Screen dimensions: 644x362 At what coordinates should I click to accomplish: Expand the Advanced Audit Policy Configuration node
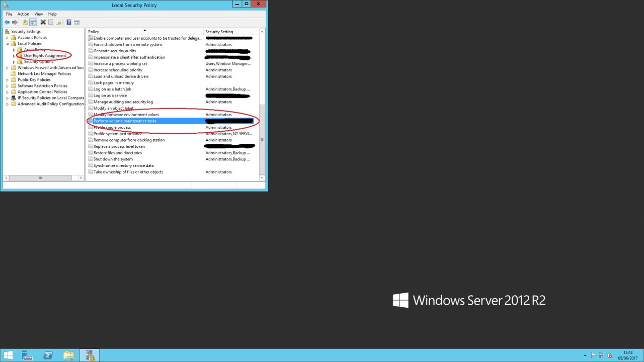(x=8, y=104)
